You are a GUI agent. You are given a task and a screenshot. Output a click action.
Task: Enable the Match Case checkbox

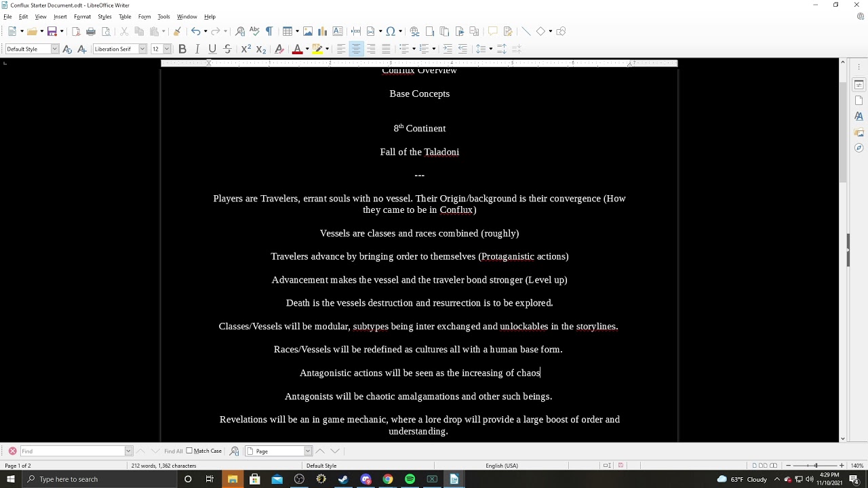[189, 451]
